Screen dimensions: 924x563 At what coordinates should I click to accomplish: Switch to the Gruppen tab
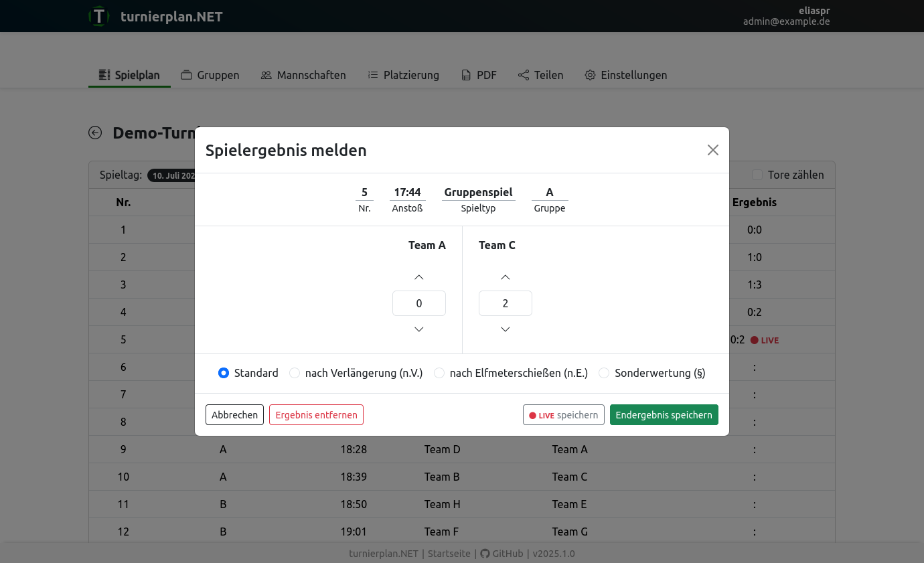coord(210,75)
